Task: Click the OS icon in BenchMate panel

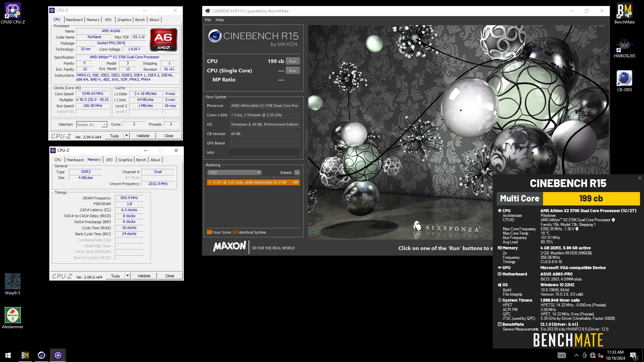Action: [x=499, y=285]
